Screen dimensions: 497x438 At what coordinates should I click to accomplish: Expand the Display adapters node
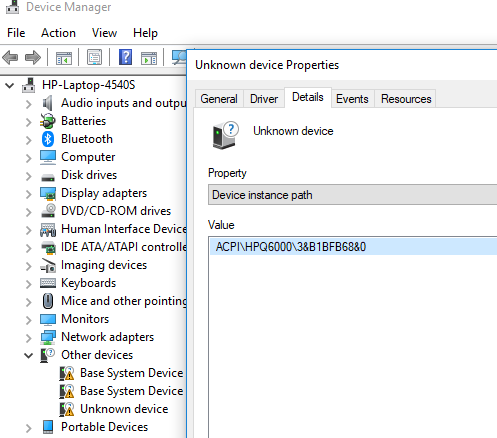(29, 194)
